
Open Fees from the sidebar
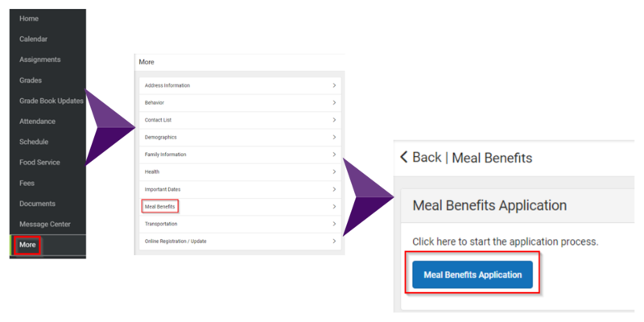pos(27,183)
